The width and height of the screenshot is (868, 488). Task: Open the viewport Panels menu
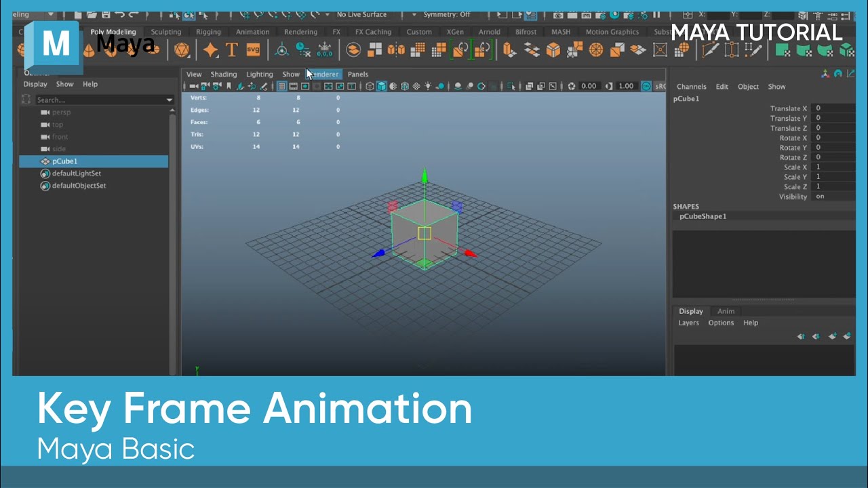tap(358, 75)
